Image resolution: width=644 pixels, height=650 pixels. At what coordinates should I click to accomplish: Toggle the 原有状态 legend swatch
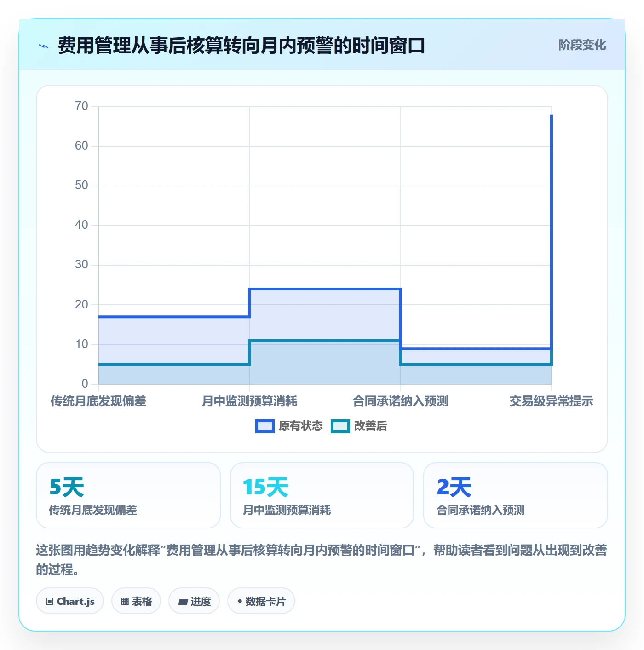265,426
